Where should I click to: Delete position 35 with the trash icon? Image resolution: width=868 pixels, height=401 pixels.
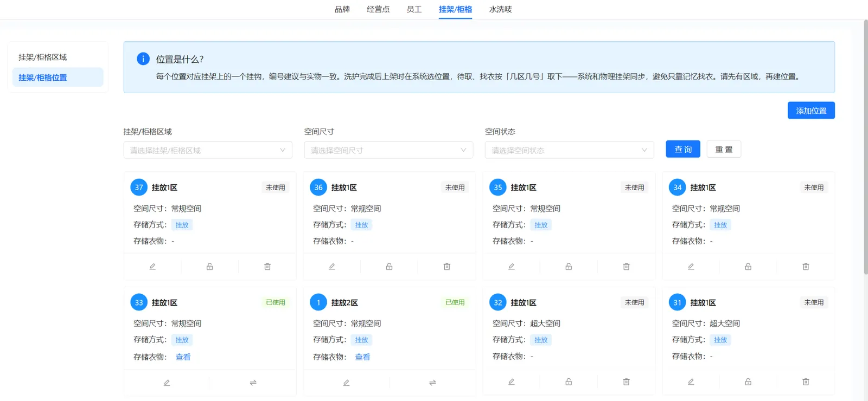(627, 267)
